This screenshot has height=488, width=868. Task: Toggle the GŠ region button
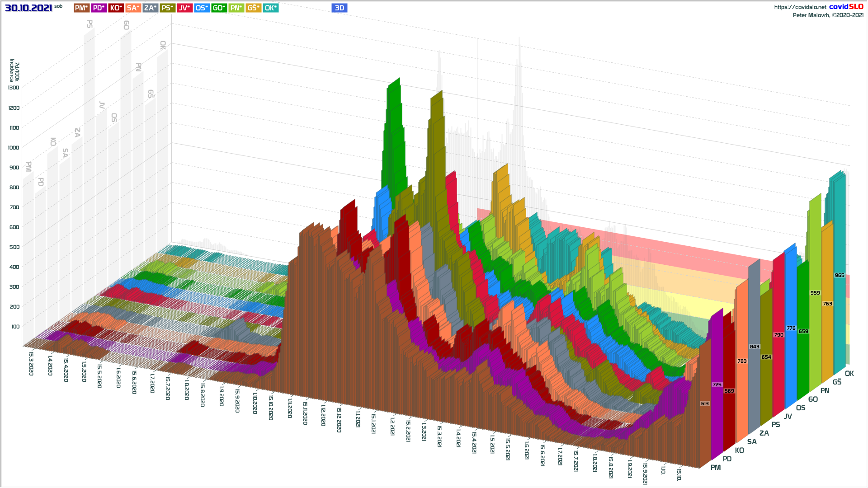(253, 8)
